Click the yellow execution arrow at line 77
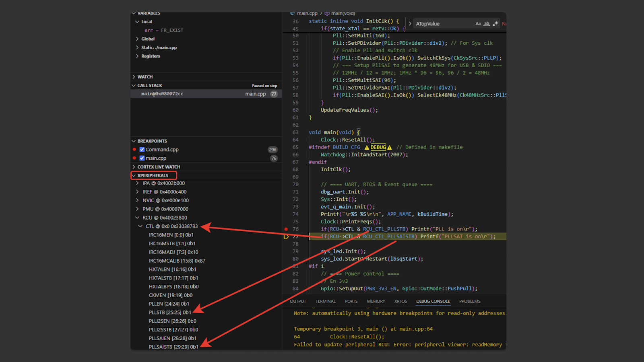Viewport: 644px width, 362px height. [x=286, y=237]
